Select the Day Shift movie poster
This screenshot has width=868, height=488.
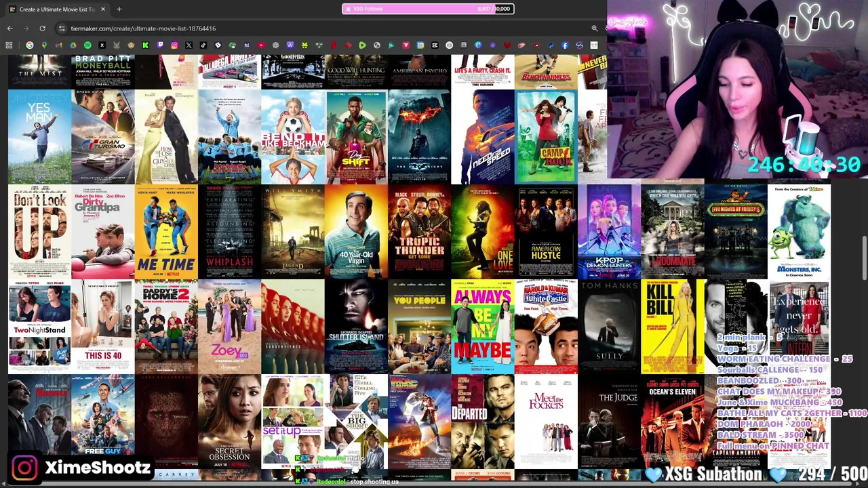(356, 137)
